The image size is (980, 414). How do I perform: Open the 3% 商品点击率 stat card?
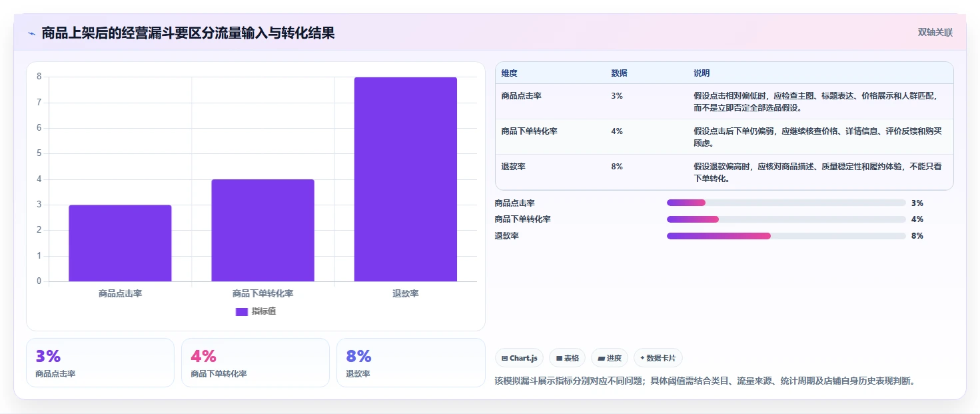(x=100, y=363)
